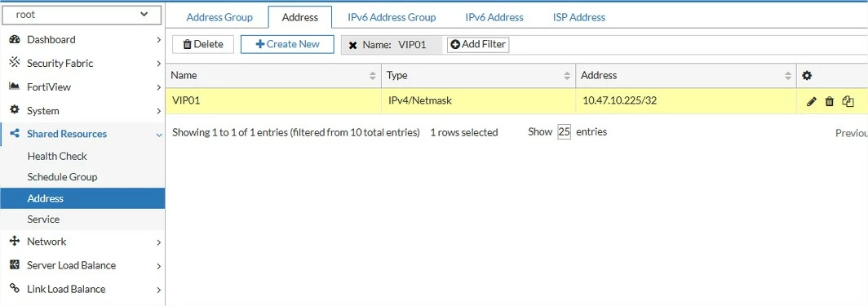The width and height of the screenshot is (868, 306).
Task: Click the Create New button
Action: [287, 44]
